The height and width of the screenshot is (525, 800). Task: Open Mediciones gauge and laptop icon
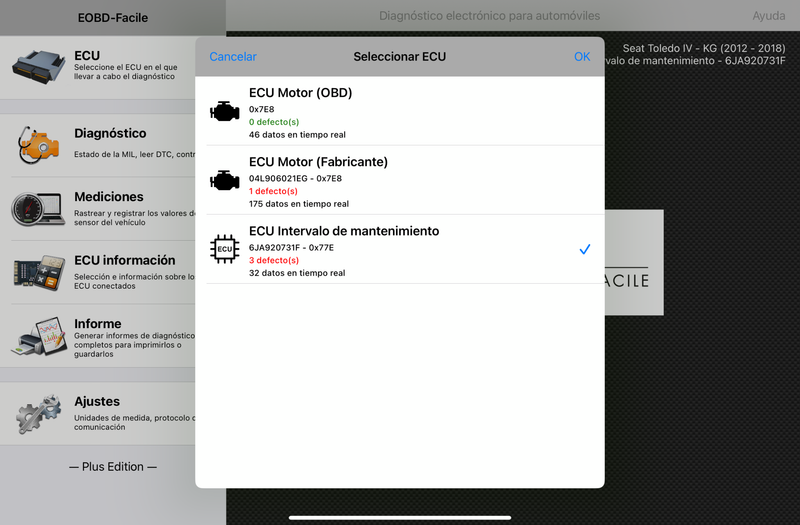point(38,209)
